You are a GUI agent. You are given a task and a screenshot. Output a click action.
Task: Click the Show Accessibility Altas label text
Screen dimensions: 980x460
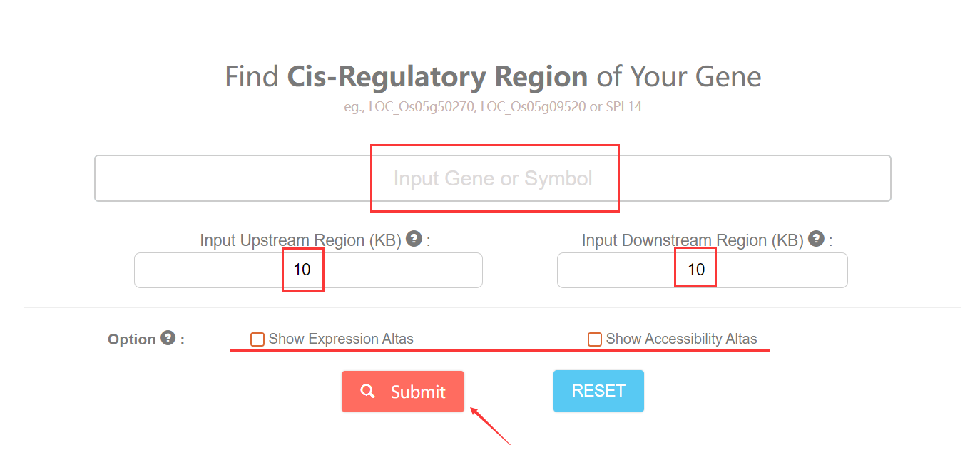[681, 339]
